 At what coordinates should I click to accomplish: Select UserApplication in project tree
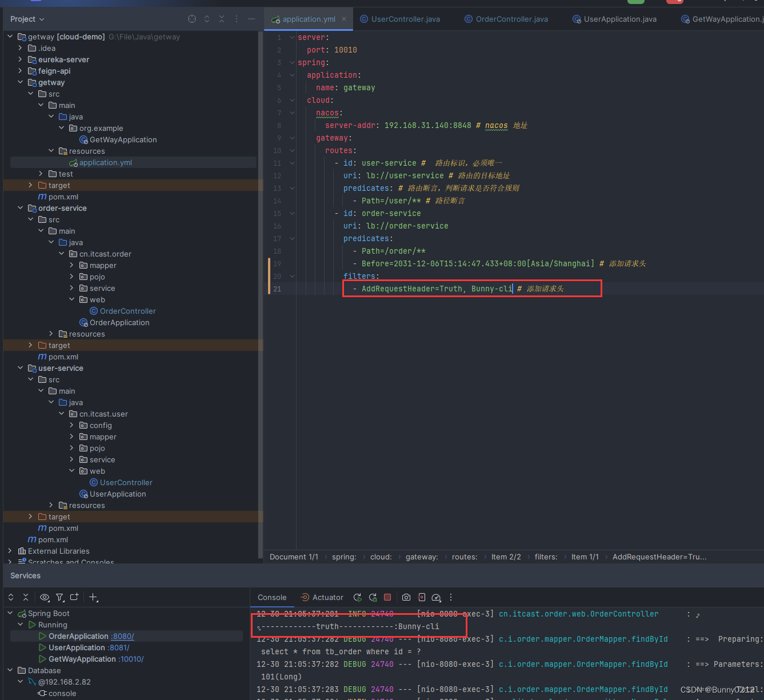(118, 494)
